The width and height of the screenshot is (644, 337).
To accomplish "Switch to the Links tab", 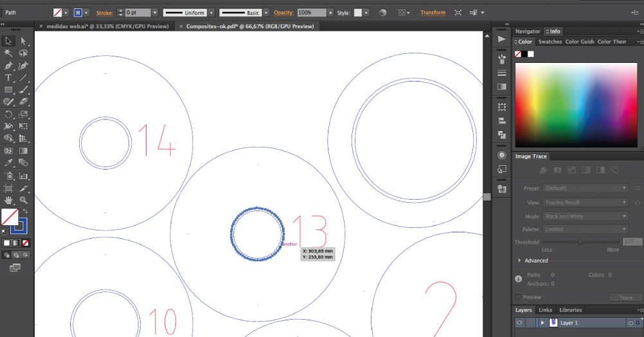I will click(545, 310).
